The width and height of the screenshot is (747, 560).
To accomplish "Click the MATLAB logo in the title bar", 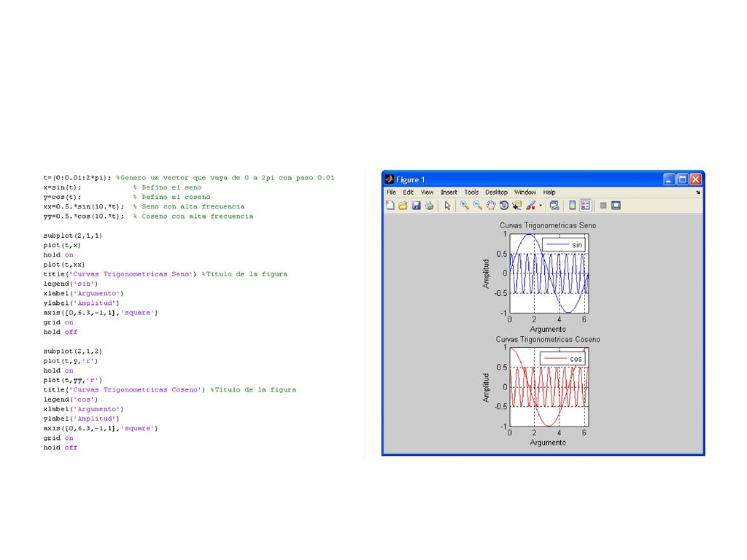I will (390, 179).
